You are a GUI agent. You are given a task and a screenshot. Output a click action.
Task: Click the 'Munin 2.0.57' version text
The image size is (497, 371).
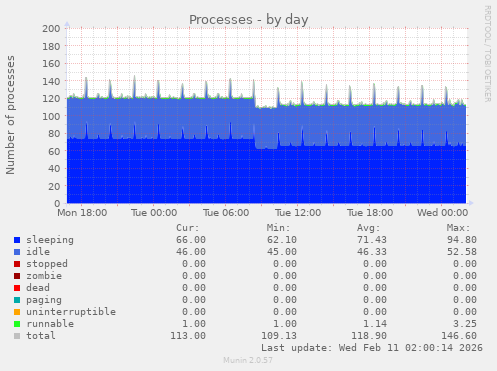(x=248, y=360)
